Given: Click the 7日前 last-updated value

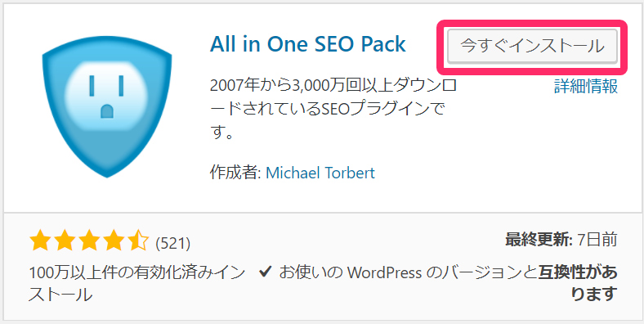Looking at the screenshot, I should tap(597, 240).
